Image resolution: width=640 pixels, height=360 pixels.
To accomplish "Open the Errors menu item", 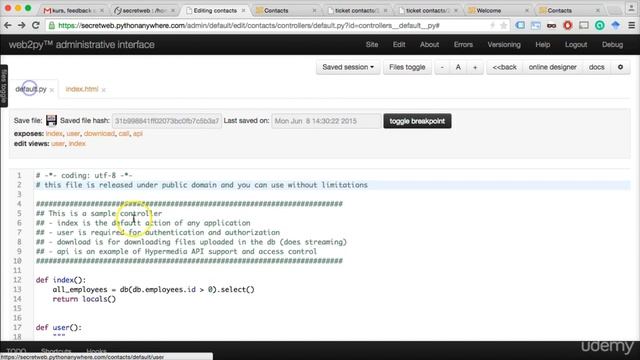I will point(463,44).
